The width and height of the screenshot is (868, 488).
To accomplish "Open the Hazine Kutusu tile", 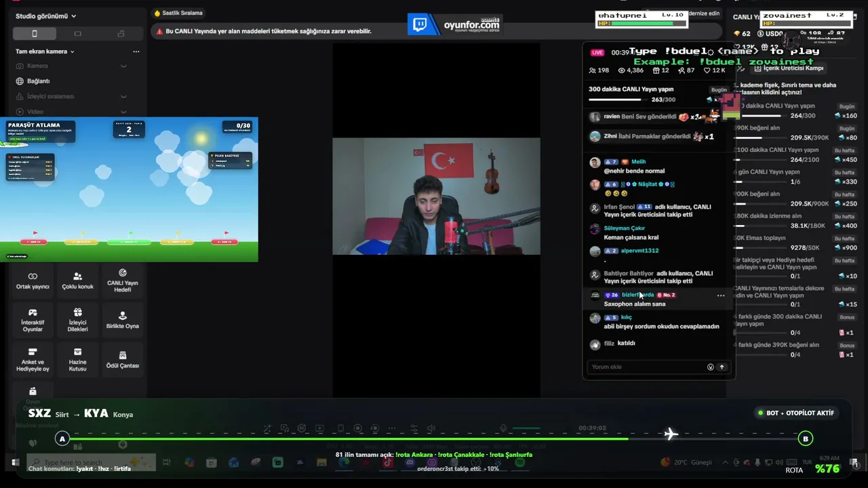I will click(77, 359).
